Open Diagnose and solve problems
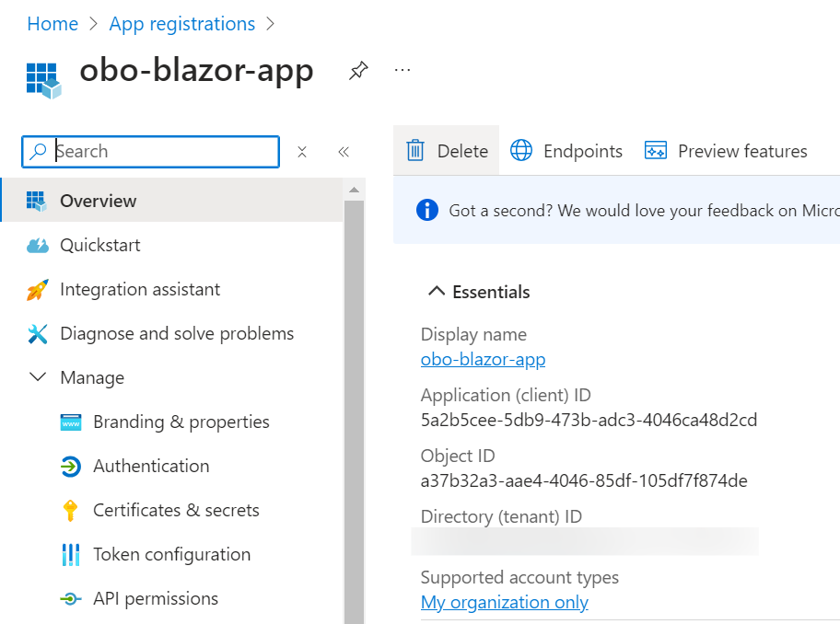The width and height of the screenshot is (840, 624). point(172,333)
